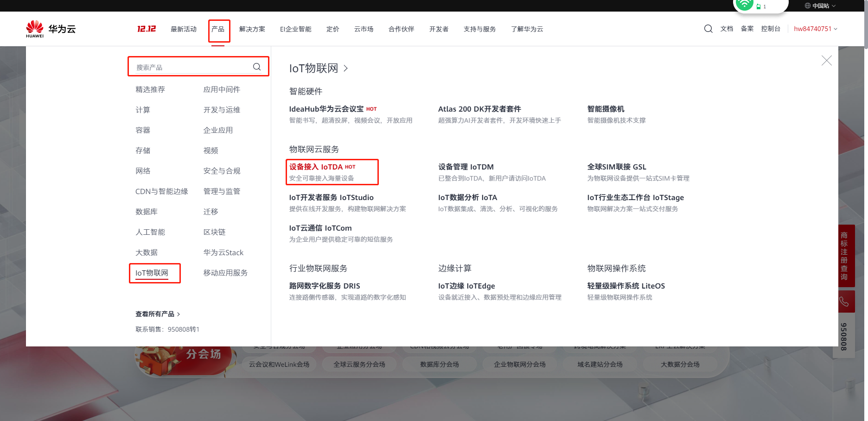Open 设备管理 IoTDM product
The width and height of the screenshot is (868, 421).
(466, 167)
